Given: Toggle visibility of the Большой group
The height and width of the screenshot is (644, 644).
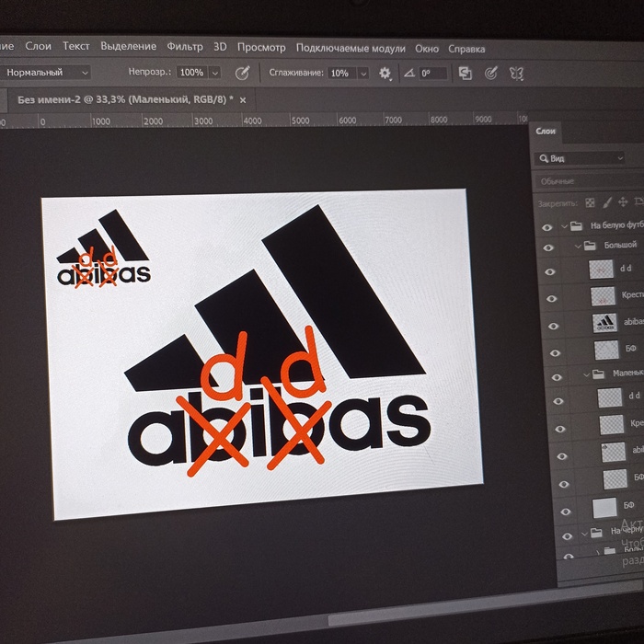Looking at the screenshot, I should tap(549, 247).
